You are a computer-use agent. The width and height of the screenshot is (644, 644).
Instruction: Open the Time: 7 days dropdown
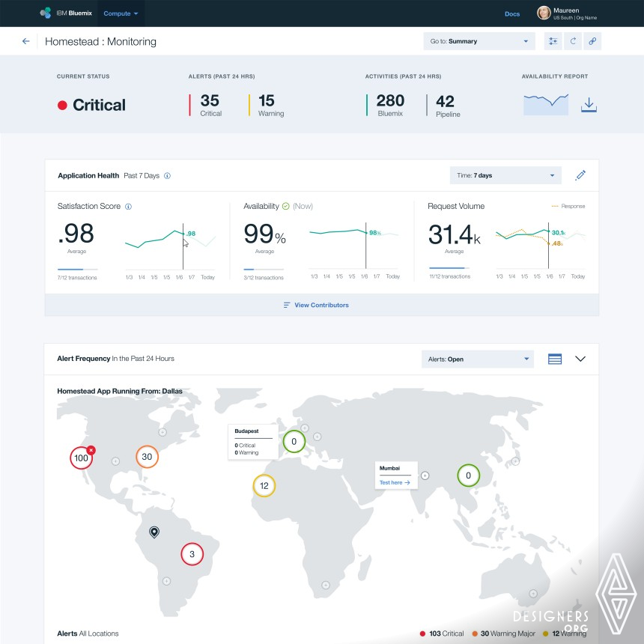505,175
